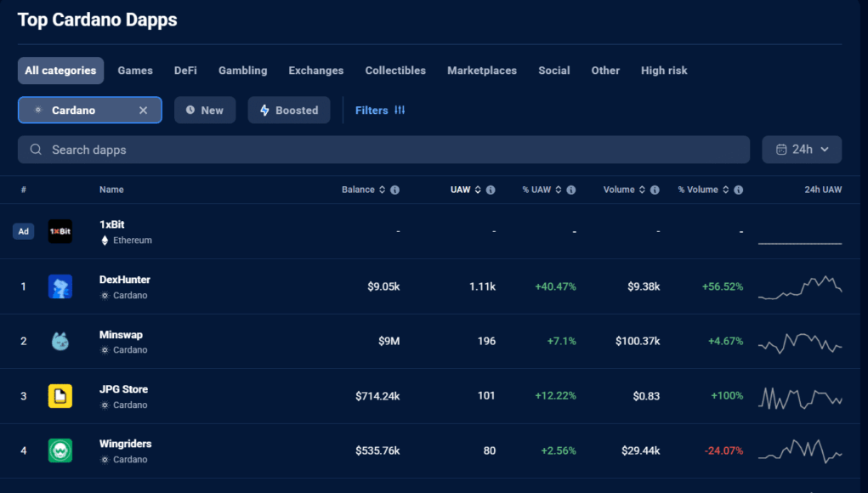The width and height of the screenshot is (868, 493).
Task: Open the DexHunter dapp logo
Action: click(x=60, y=286)
